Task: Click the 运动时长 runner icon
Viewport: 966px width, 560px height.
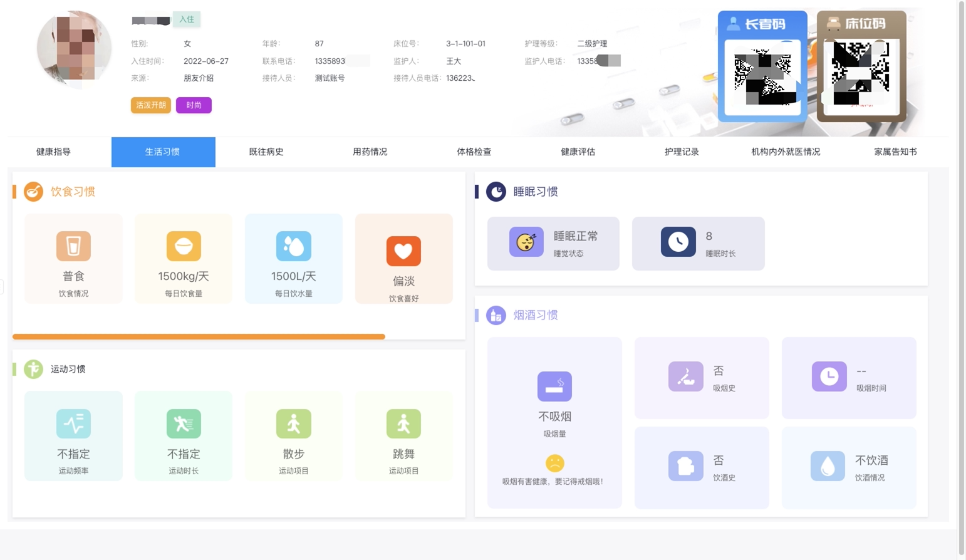Action: tap(184, 423)
